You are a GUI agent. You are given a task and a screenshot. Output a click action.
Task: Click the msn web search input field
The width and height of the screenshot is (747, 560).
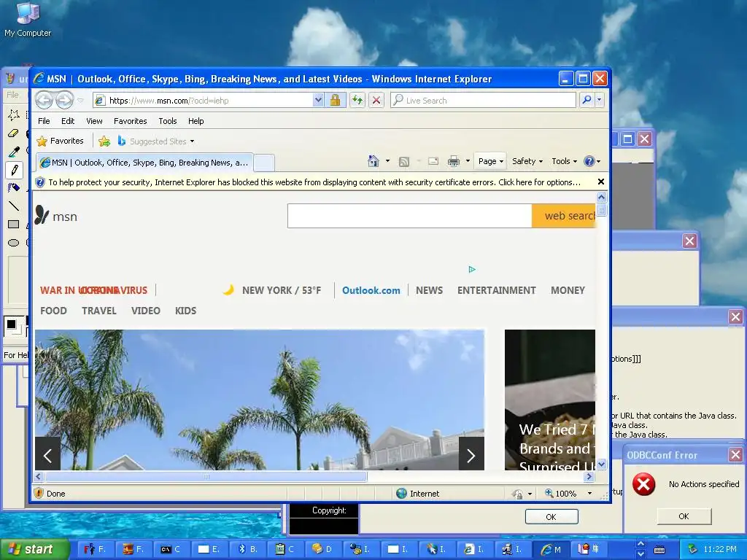[x=410, y=216]
